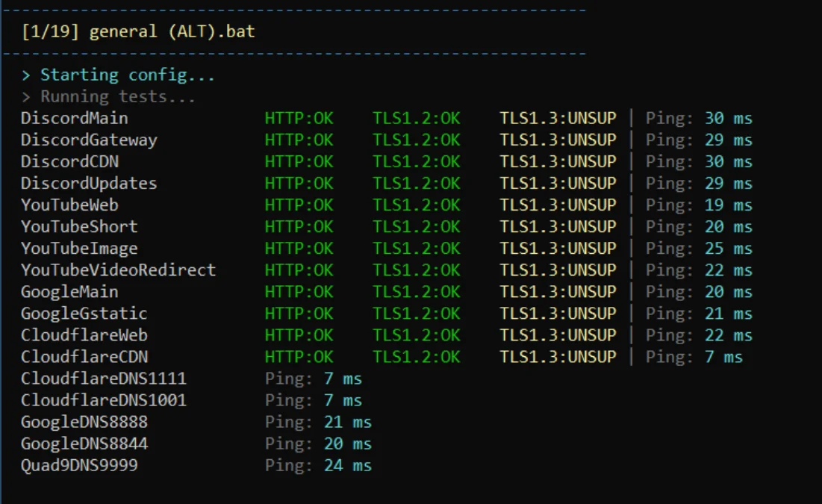
Task: Click TLS1.2:OK in the CloudflareWeb row
Action: (x=417, y=335)
